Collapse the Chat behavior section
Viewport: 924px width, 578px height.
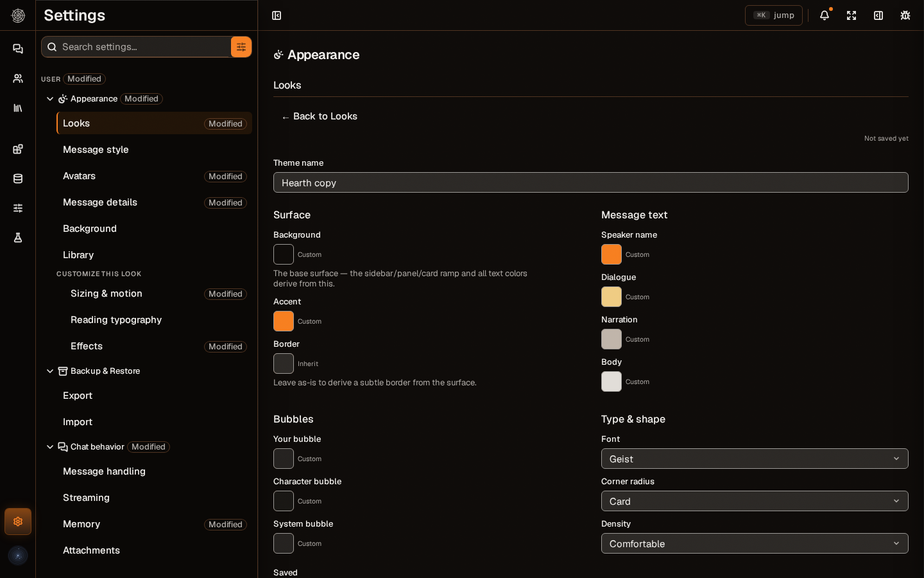(50, 447)
